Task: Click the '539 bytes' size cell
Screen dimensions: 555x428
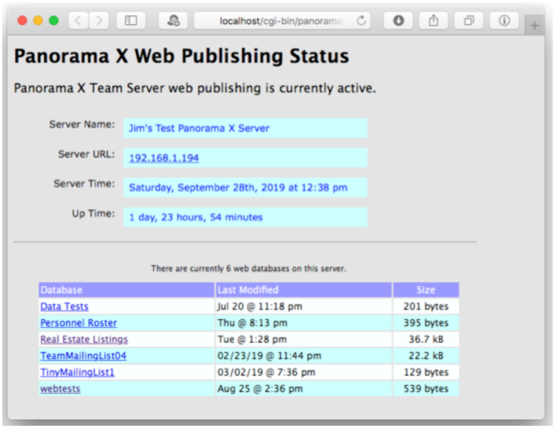Action: (x=426, y=389)
